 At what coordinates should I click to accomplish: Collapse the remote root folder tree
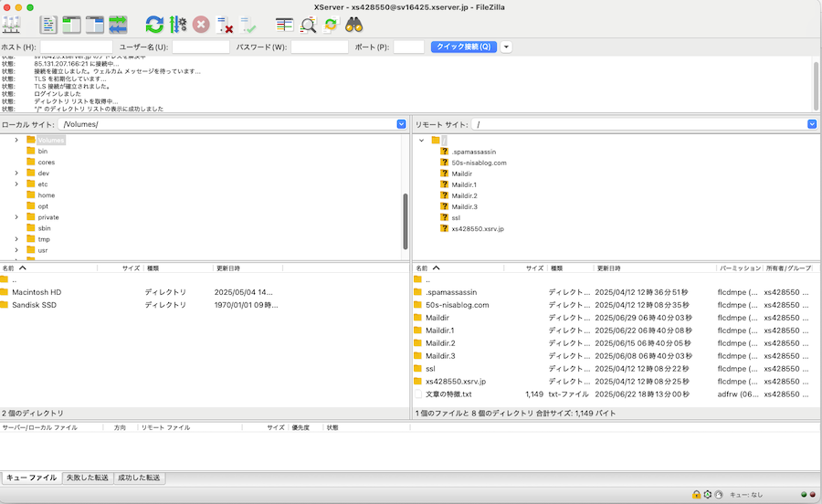pos(421,141)
